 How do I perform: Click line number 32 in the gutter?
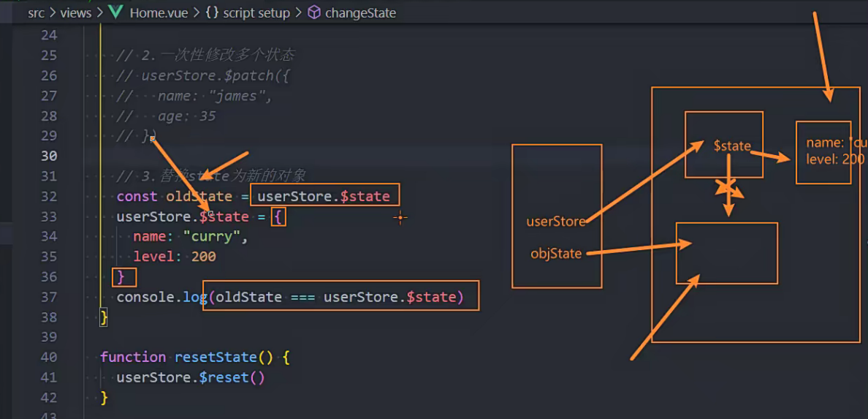49,196
